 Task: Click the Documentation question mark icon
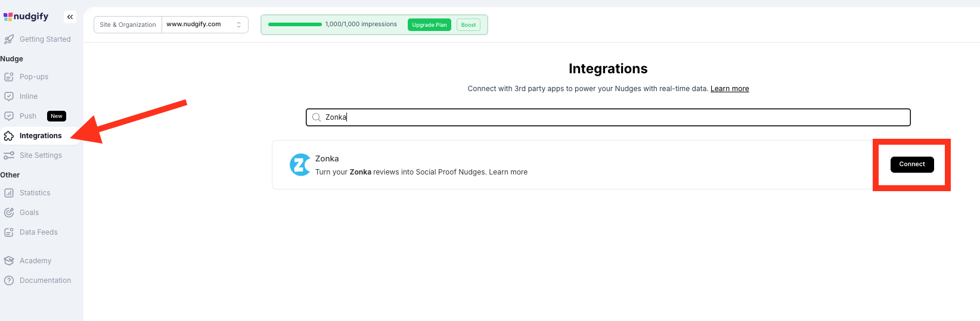click(9, 281)
